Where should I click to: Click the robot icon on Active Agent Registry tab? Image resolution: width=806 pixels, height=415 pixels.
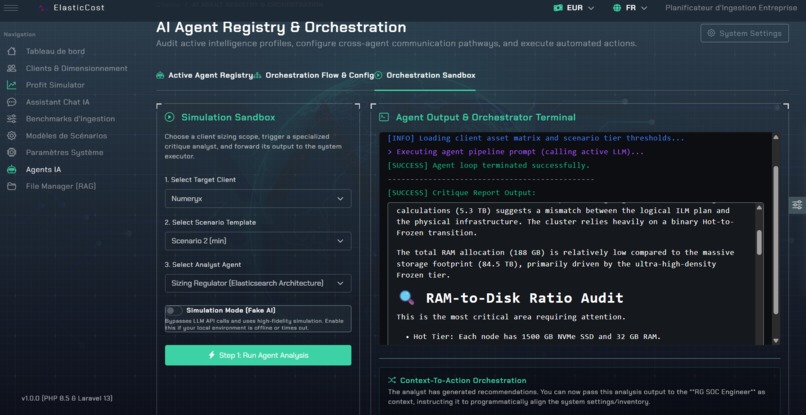[160, 75]
